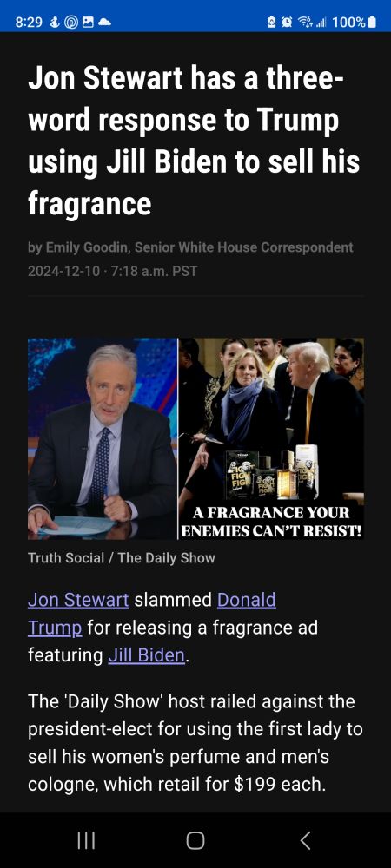Open the recent apps navigation button
This screenshot has width=391, height=868.
pyautogui.click(x=86, y=839)
